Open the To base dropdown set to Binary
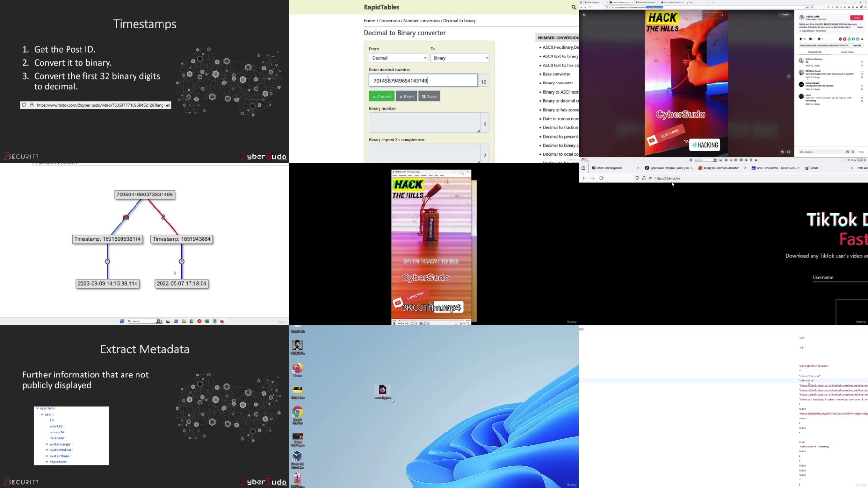Image resolution: width=868 pixels, height=488 pixels. (x=460, y=58)
